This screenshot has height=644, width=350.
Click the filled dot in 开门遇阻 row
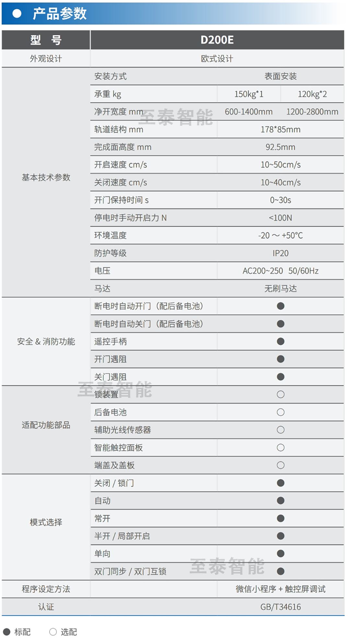[x=281, y=359]
